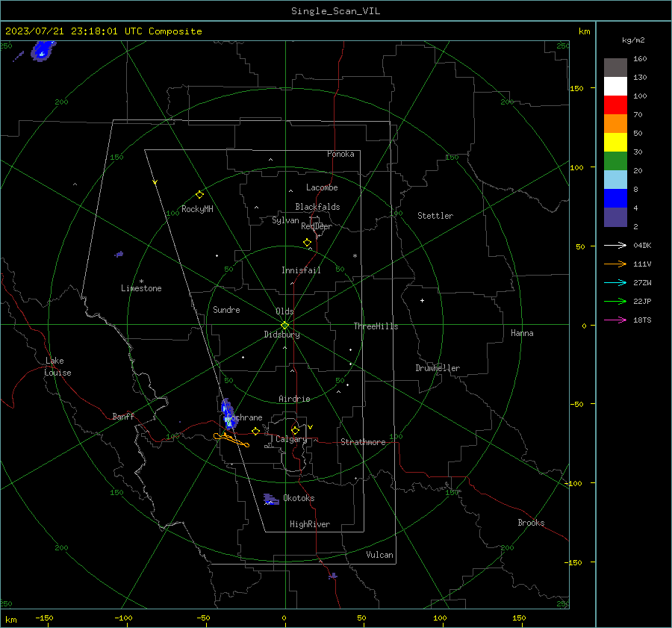The width and height of the screenshot is (672, 628).
Task: Click the orange storm track southwest of Cochrane
Action: pyautogui.click(x=231, y=439)
